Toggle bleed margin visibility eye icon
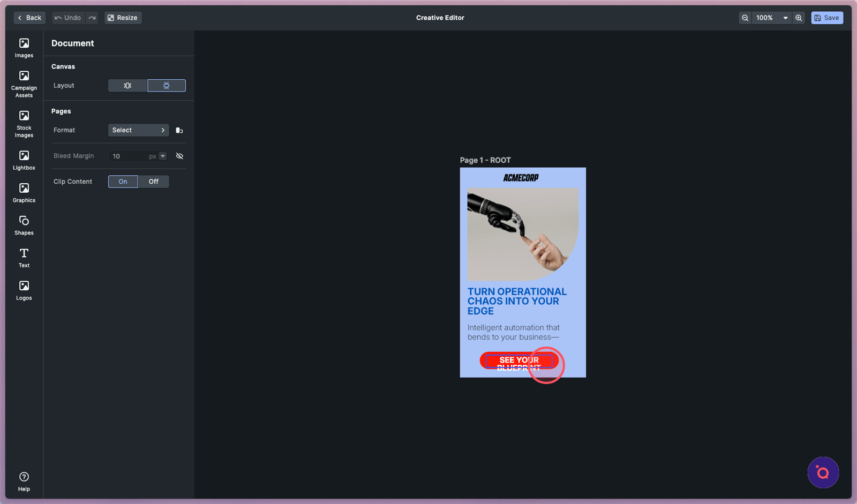Viewport: 857px width, 504px height. click(x=179, y=156)
